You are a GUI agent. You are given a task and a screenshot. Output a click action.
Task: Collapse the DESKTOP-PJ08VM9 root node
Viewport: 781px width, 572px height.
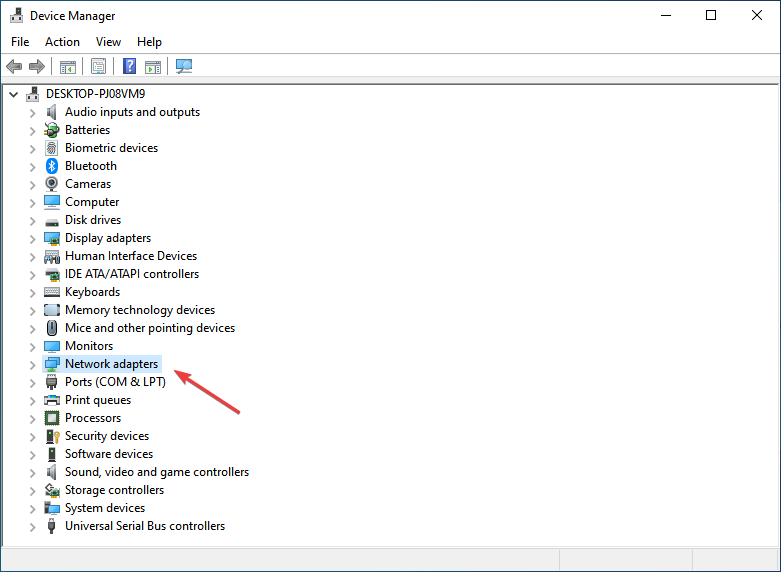click(x=14, y=94)
